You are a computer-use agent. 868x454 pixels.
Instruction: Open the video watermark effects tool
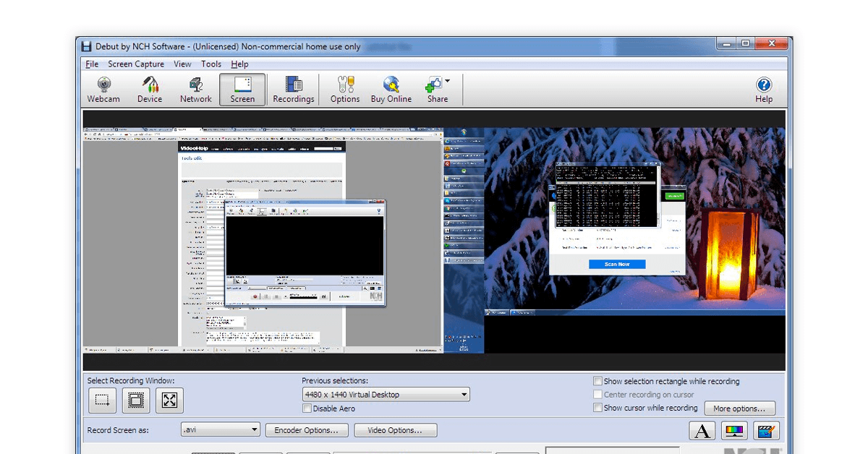767,432
